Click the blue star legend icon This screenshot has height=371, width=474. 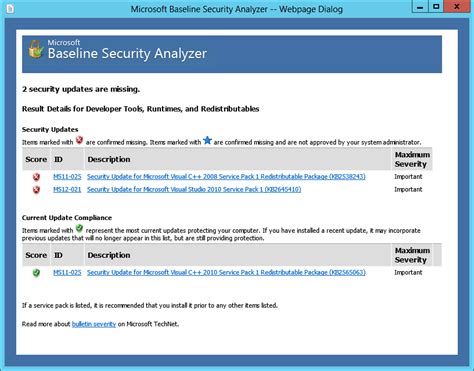[207, 140]
